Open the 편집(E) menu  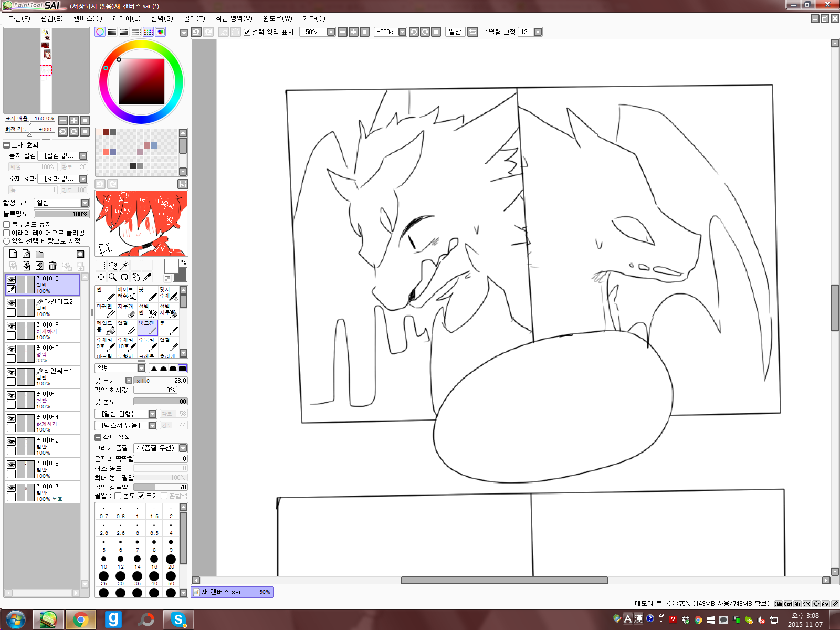click(51, 18)
